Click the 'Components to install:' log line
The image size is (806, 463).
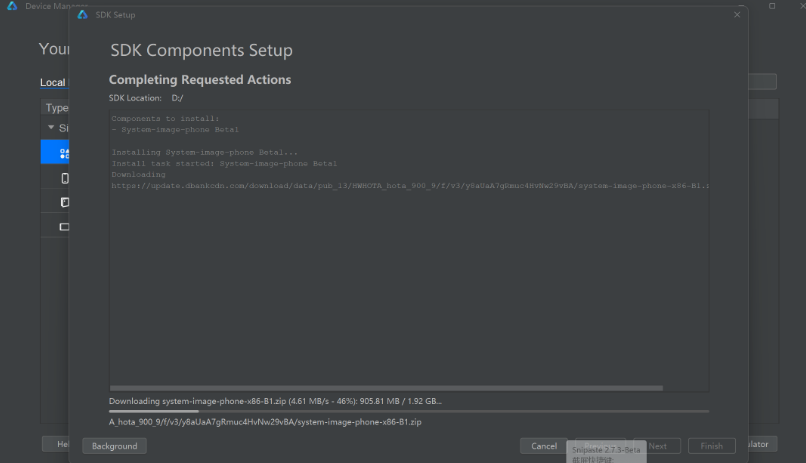point(165,118)
